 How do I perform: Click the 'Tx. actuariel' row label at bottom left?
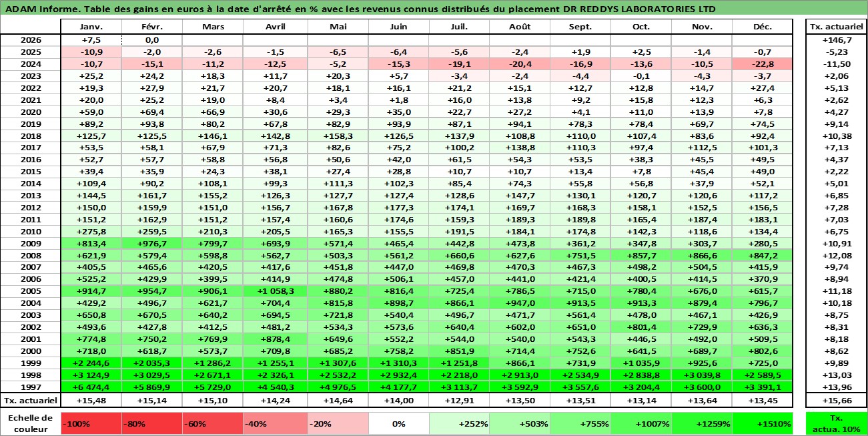[31, 401]
